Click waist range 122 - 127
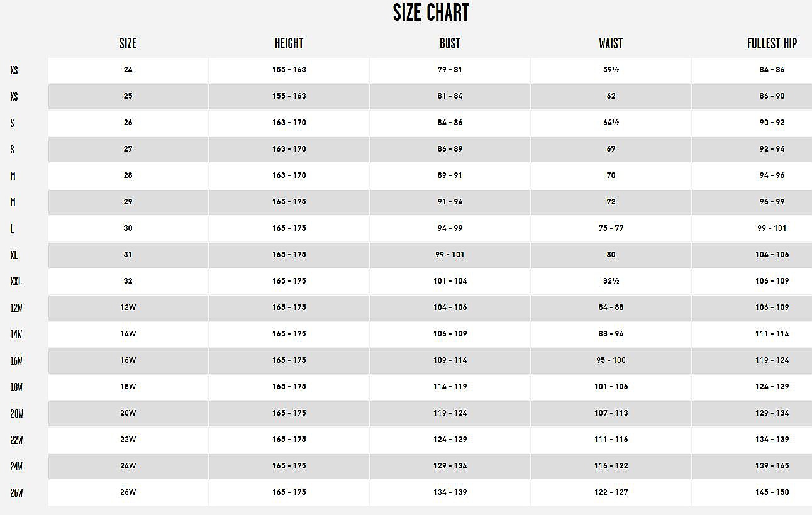Image resolution: width=812 pixels, height=515 pixels. 611,492
